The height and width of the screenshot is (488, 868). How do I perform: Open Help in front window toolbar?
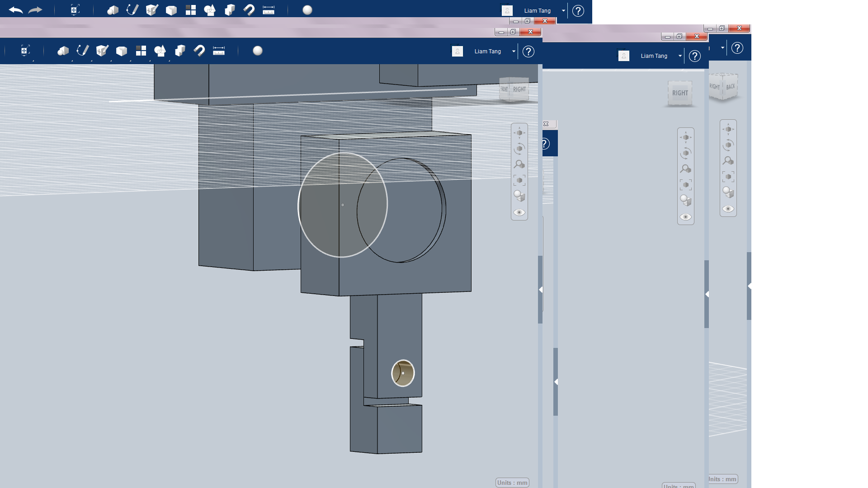(x=528, y=52)
